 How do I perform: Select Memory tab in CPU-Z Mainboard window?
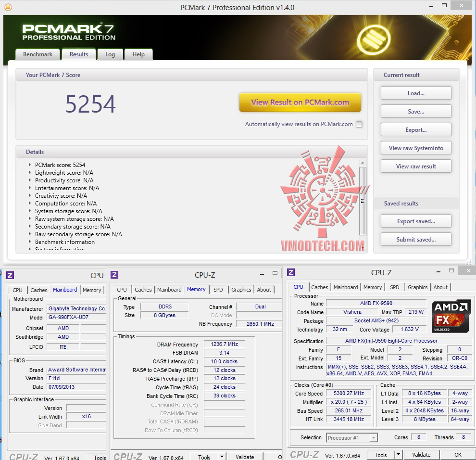(92, 290)
